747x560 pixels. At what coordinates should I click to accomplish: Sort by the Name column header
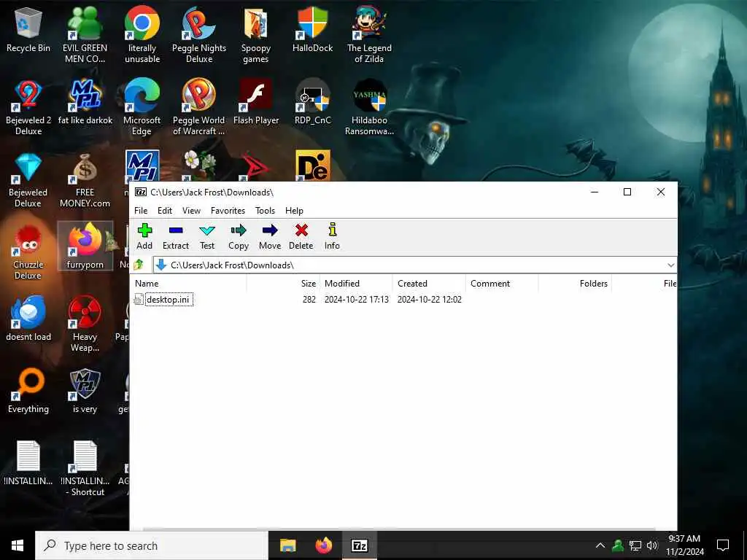click(x=189, y=284)
